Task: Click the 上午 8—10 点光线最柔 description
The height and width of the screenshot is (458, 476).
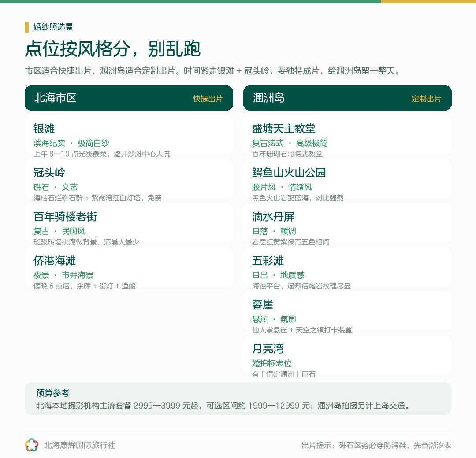Action: click(102, 154)
